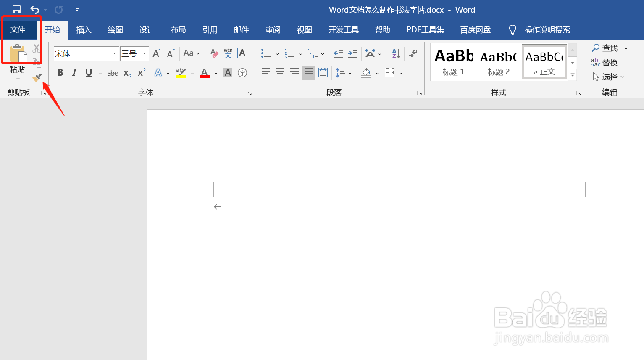Click the Increase Indent icon
The width and height of the screenshot is (644, 360).
pos(353,53)
